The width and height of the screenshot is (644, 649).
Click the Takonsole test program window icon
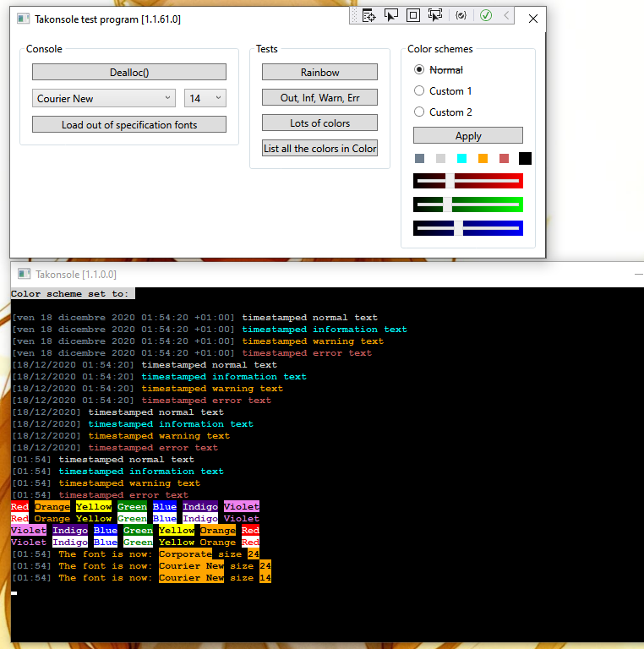(23, 19)
